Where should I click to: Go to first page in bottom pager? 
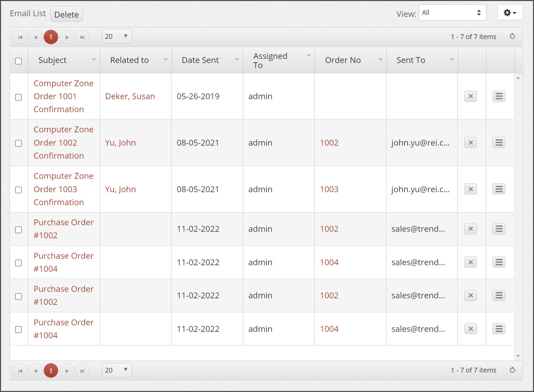20,370
